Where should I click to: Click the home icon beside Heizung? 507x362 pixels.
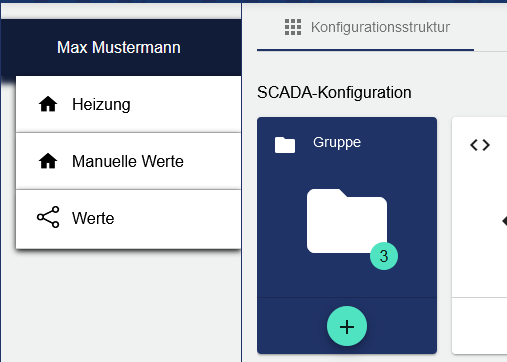pos(48,104)
